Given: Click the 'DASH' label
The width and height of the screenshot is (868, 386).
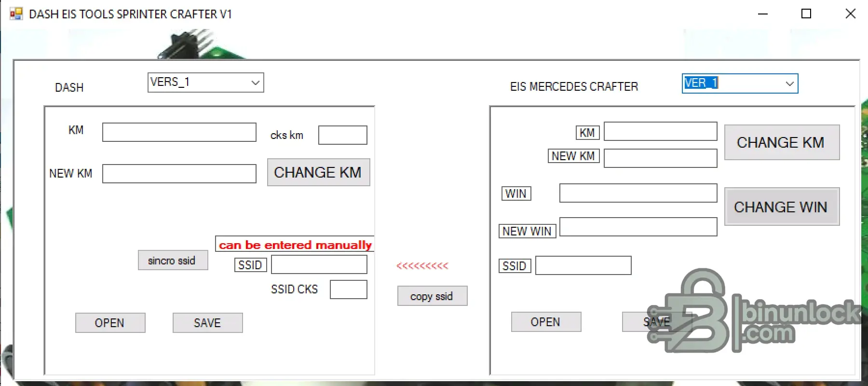Looking at the screenshot, I should click(69, 87).
